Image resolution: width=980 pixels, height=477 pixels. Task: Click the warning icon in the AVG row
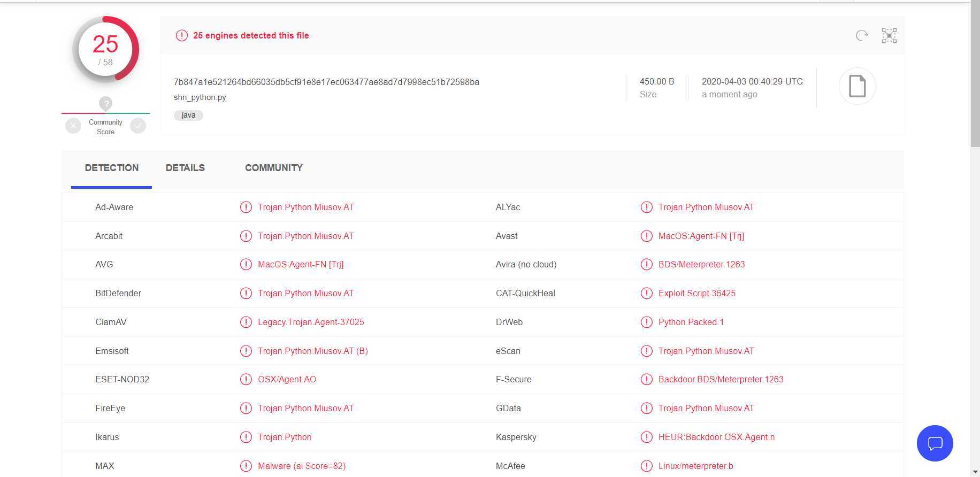pyautogui.click(x=246, y=264)
